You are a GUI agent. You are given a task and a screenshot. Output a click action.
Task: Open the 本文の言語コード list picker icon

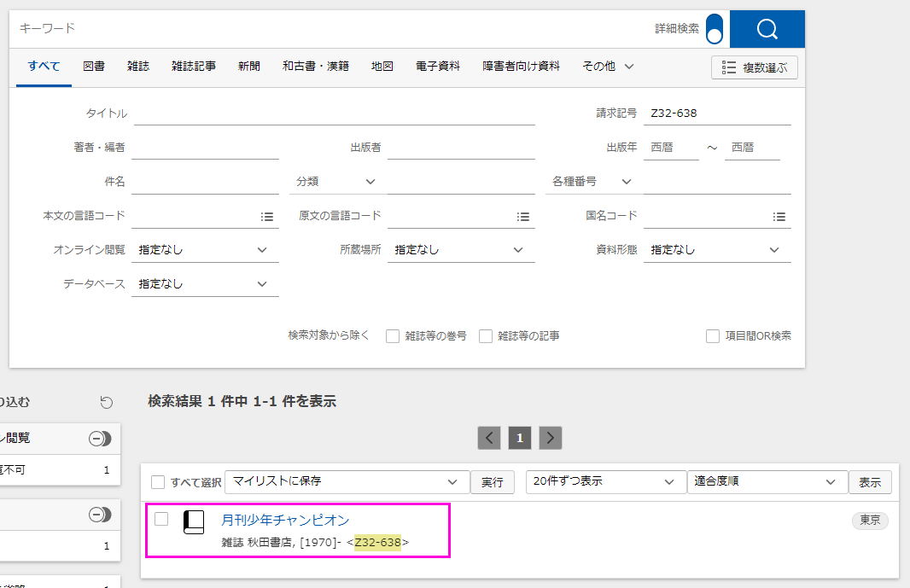(267, 217)
